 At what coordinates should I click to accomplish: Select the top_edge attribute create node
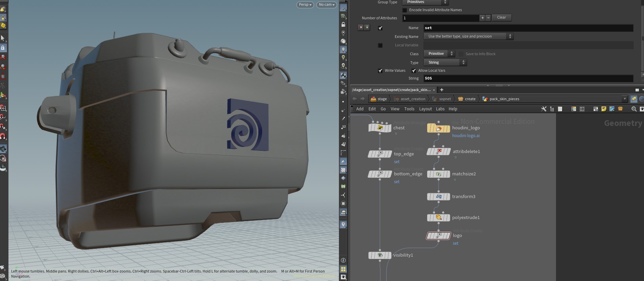tap(380, 154)
